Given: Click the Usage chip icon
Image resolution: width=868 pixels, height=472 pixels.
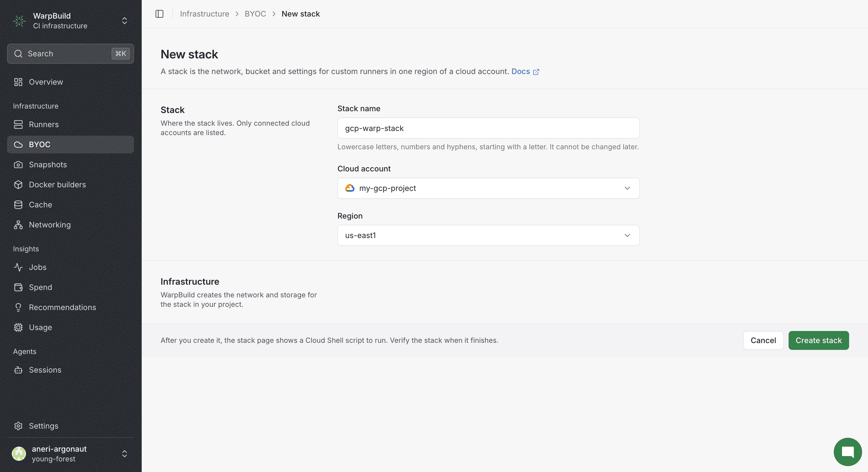Looking at the screenshot, I should click(x=18, y=327).
